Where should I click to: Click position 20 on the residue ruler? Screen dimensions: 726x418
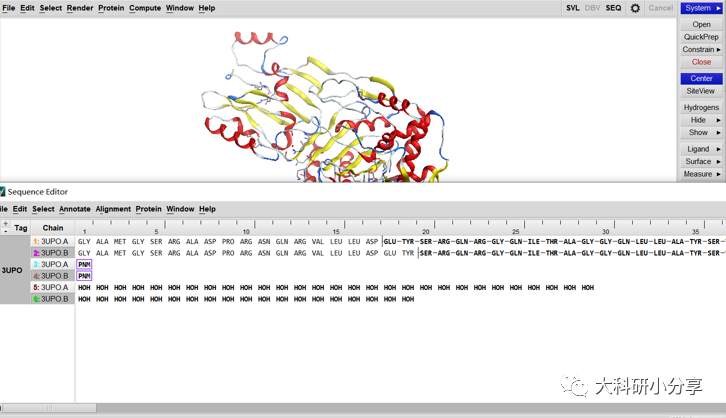tap(426, 231)
